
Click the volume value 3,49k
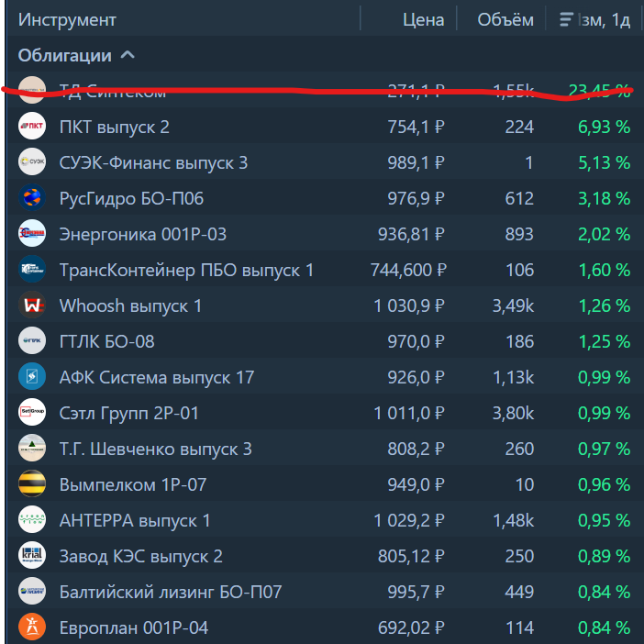(514, 305)
